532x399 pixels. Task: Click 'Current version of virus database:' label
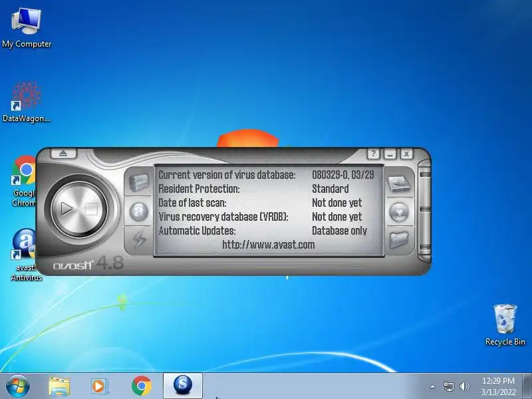(227, 175)
